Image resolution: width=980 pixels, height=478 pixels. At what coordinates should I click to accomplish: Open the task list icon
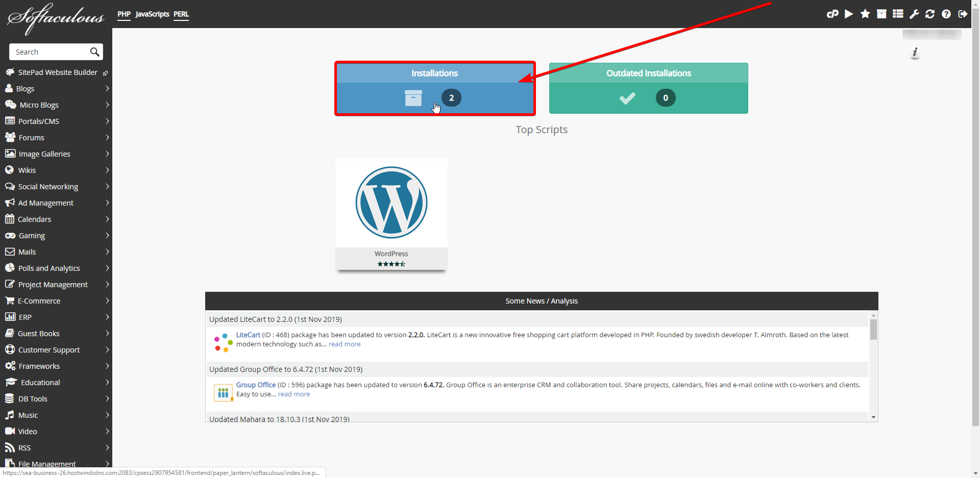[898, 14]
